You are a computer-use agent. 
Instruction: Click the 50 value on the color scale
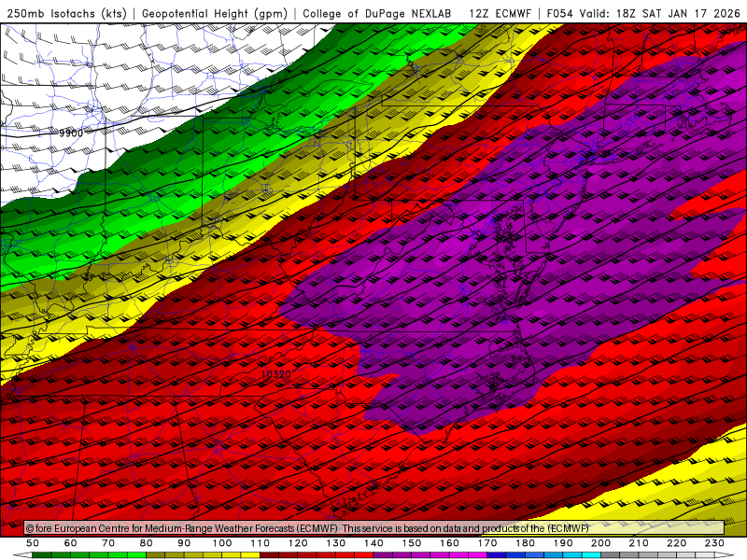click(x=33, y=543)
